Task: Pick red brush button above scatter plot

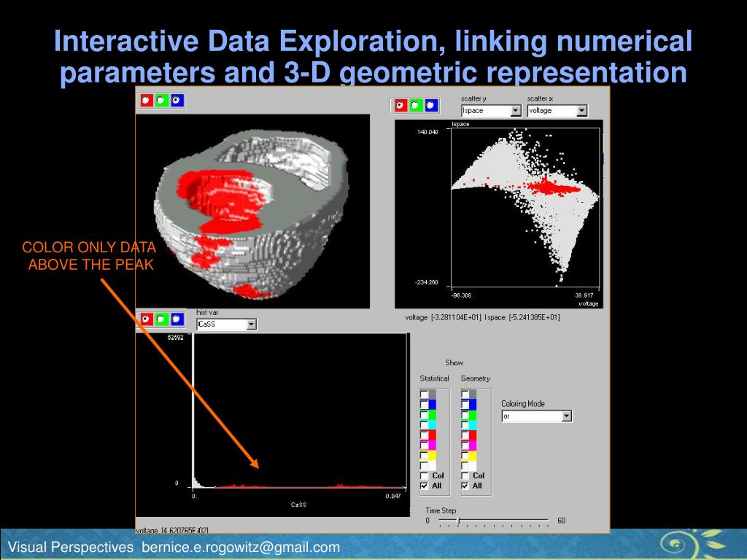Action: click(400, 106)
